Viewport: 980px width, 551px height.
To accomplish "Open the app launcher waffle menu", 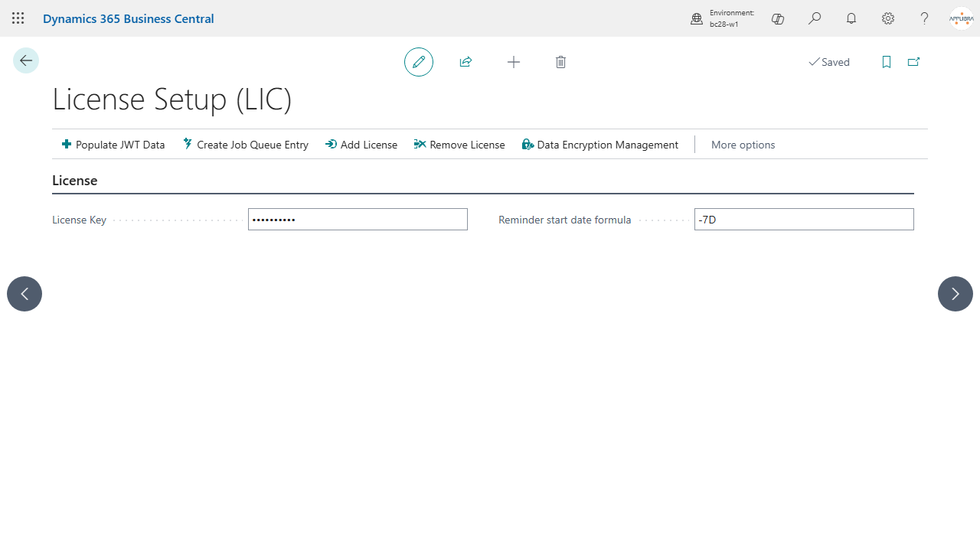I will pos(18,18).
